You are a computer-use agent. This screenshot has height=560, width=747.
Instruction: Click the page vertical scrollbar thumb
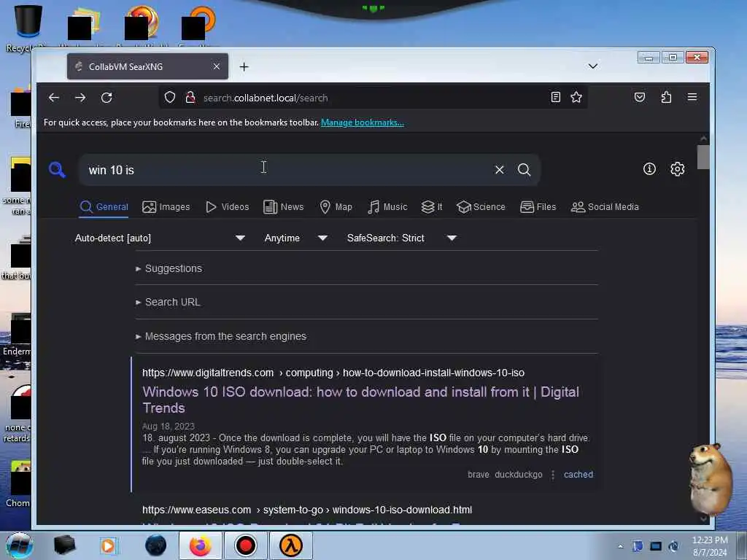tap(703, 157)
